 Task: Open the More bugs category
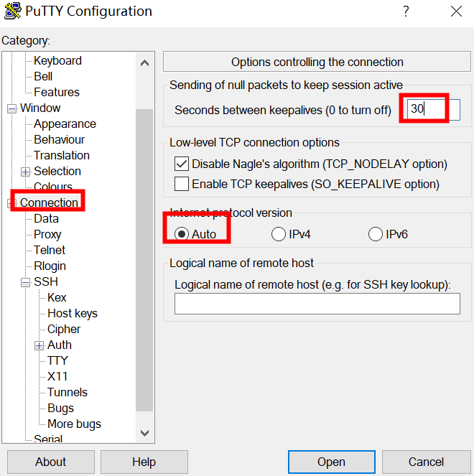74,424
